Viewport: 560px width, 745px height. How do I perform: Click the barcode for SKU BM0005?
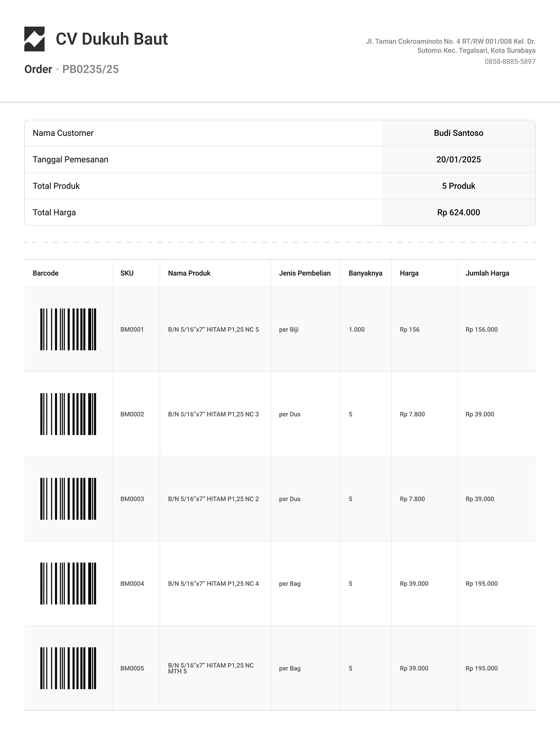(68, 668)
